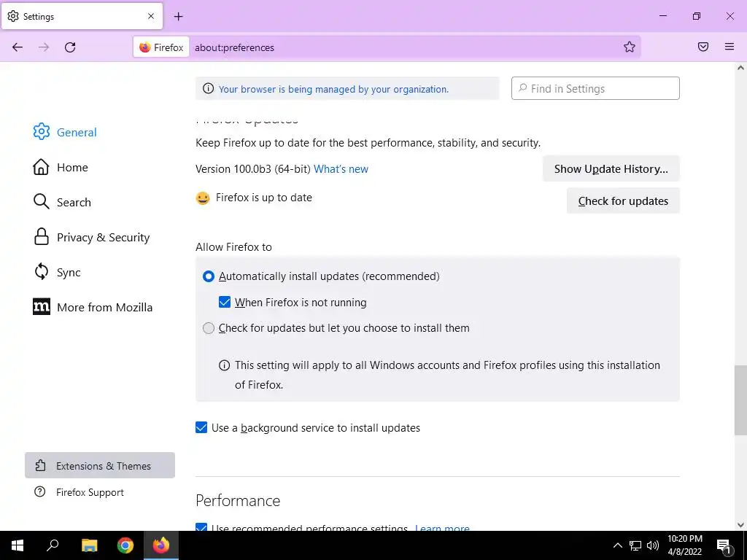Open Extensions & Themes
This screenshot has height=560, width=747.
pyautogui.click(x=100, y=465)
